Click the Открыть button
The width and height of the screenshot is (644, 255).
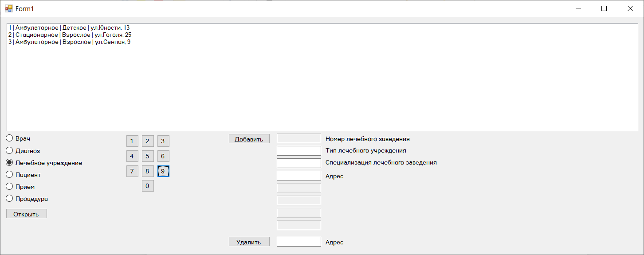(x=27, y=214)
